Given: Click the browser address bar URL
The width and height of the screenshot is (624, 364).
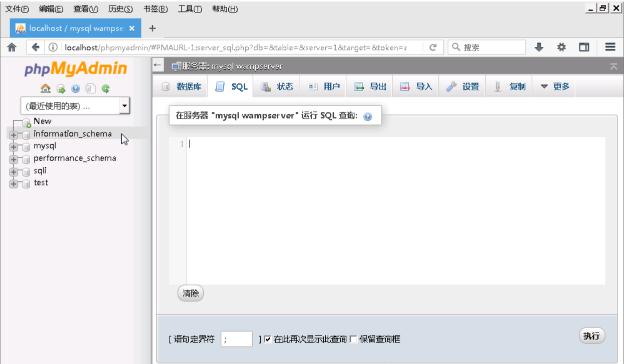Looking at the screenshot, I should pyautogui.click(x=235, y=47).
